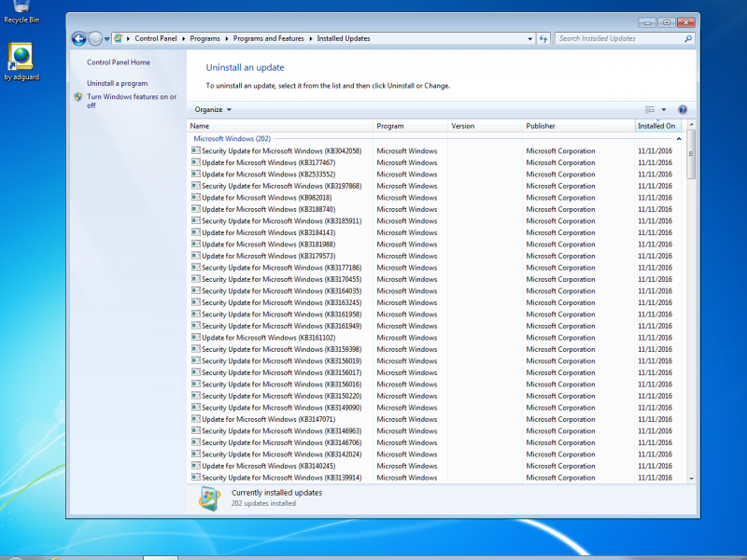The width and height of the screenshot is (747, 560).
Task: Click the icon of update KB982018
Action: click(196, 197)
